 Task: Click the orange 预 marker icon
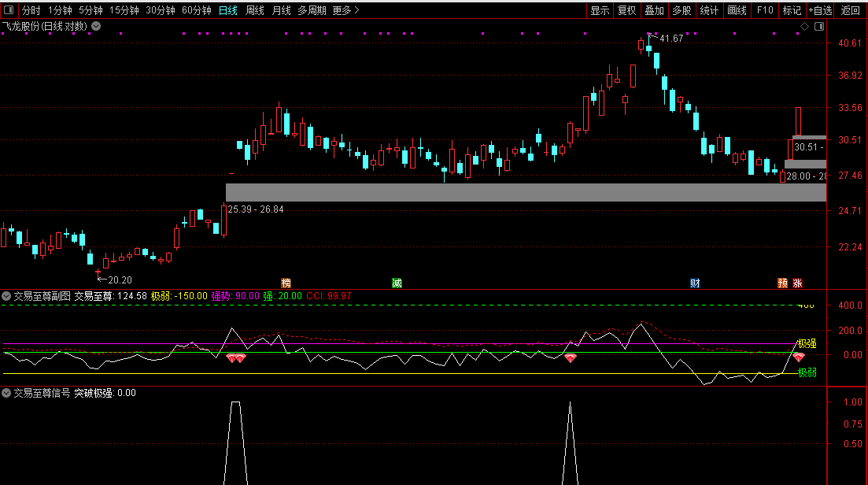coord(783,283)
